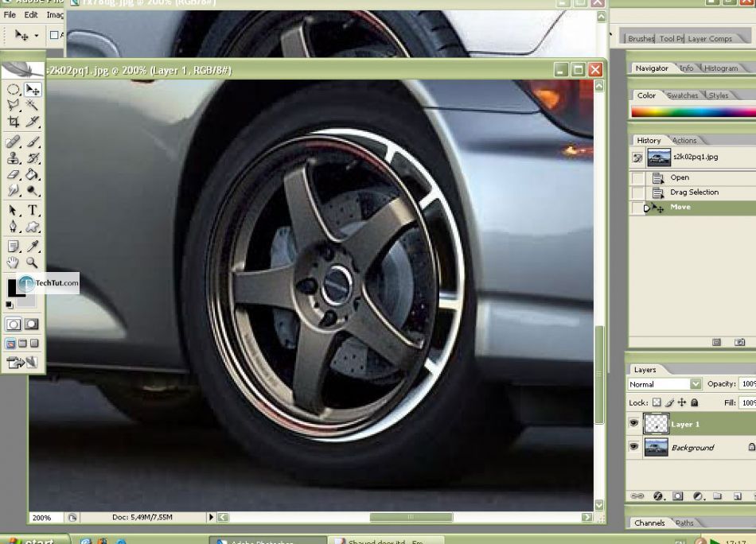
Task: Pick the foreground color swatch
Action: [x=13, y=287]
